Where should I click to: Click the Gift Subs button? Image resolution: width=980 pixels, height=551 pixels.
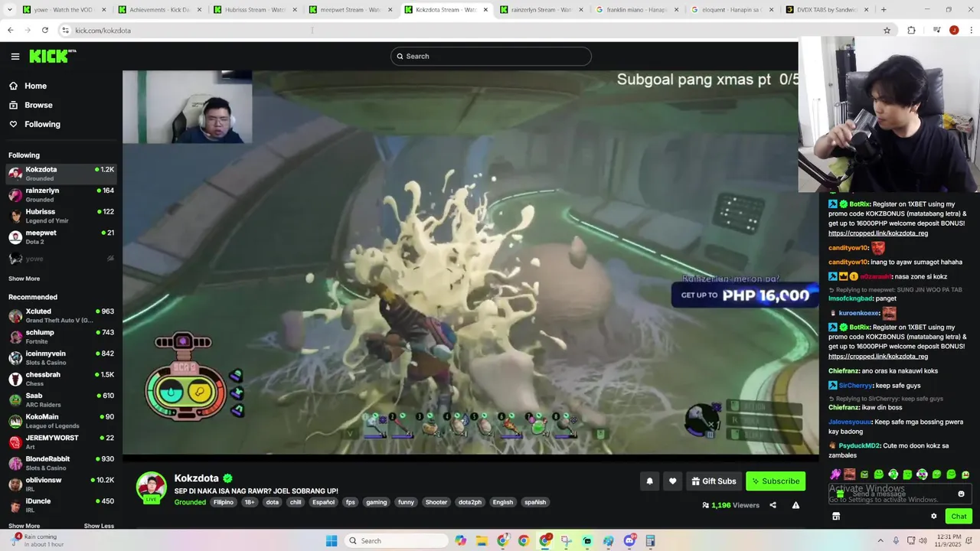pos(714,481)
